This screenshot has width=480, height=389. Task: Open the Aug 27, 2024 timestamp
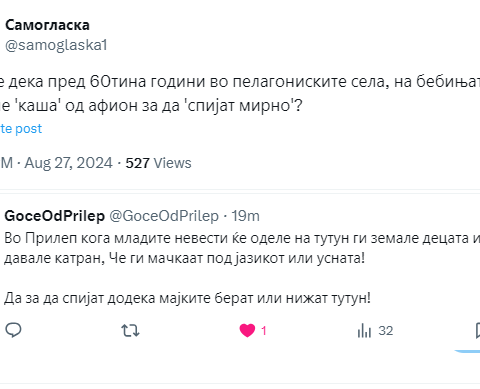tap(69, 163)
